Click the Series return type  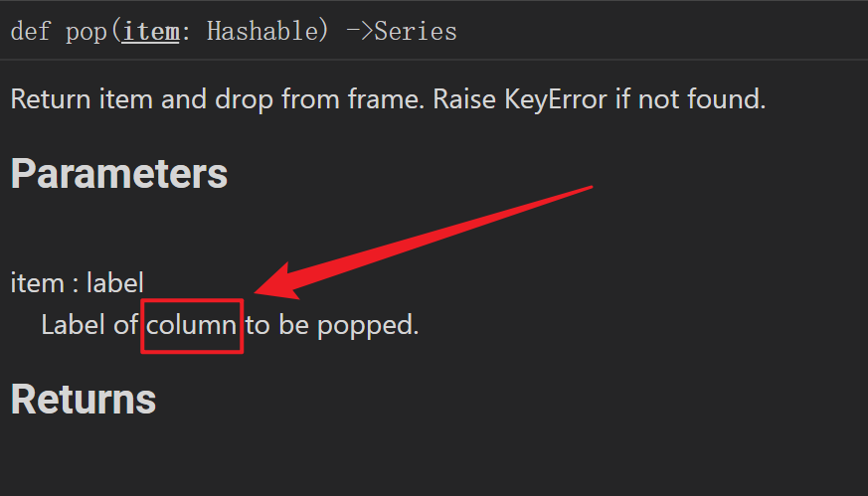tap(416, 31)
